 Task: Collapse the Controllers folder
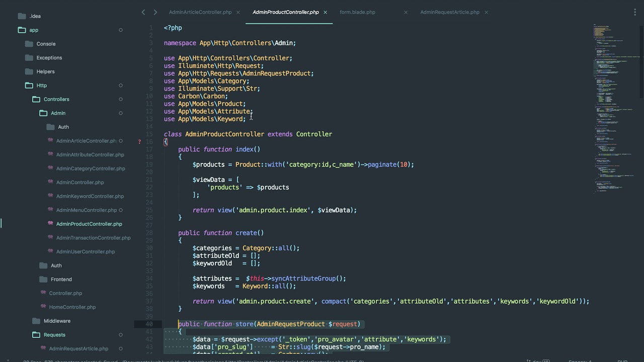pos(36,99)
